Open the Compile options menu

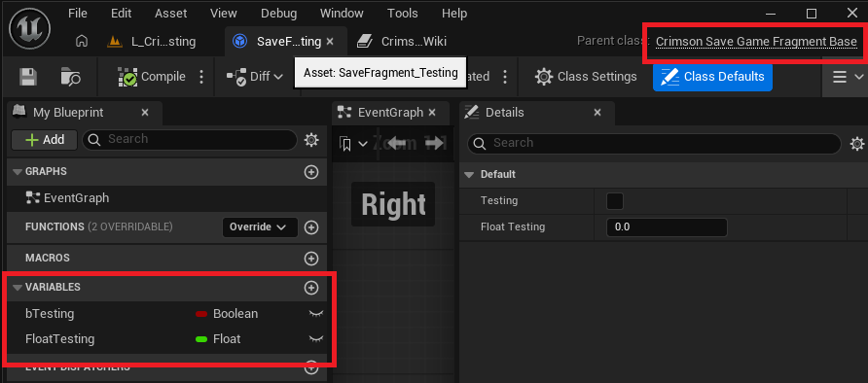201,77
